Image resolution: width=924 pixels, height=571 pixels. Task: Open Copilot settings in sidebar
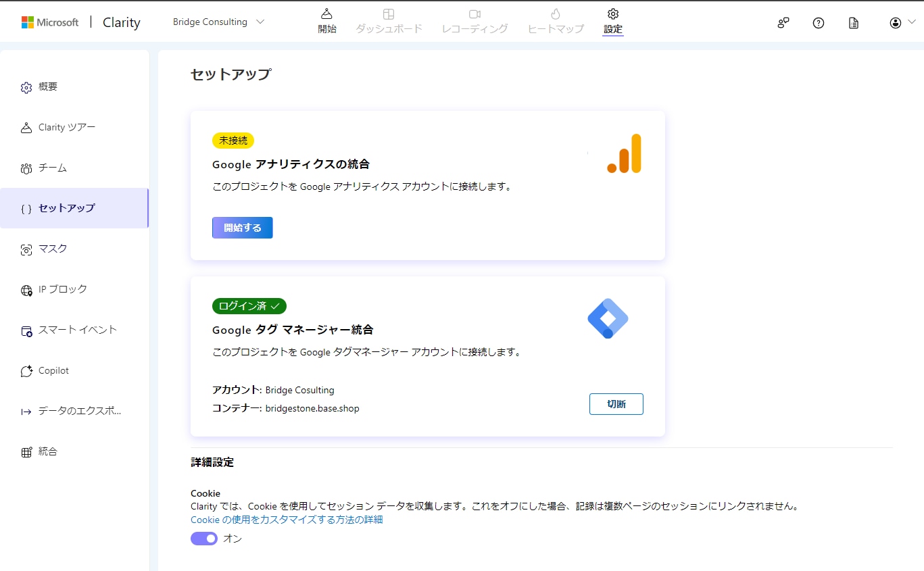[x=74, y=370]
